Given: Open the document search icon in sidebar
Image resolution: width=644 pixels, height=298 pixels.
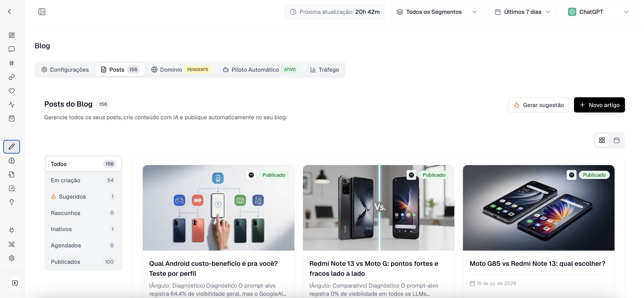Looking at the screenshot, I should point(12,174).
